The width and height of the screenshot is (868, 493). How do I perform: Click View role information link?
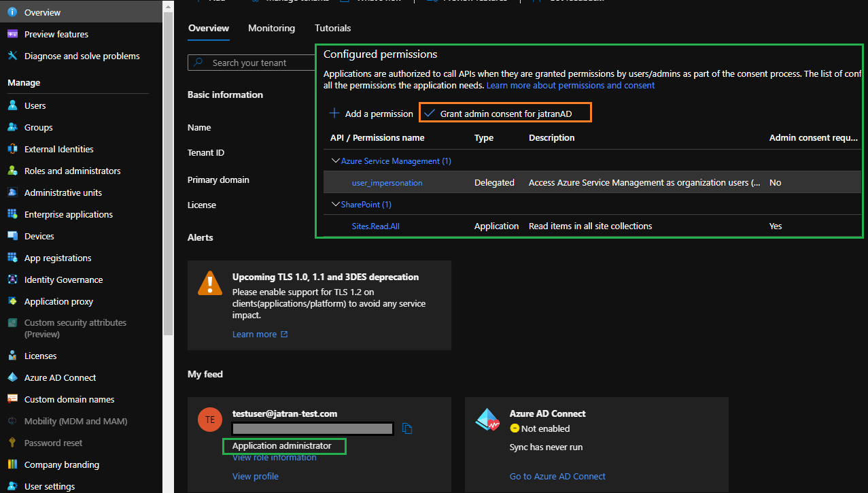pos(275,458)
